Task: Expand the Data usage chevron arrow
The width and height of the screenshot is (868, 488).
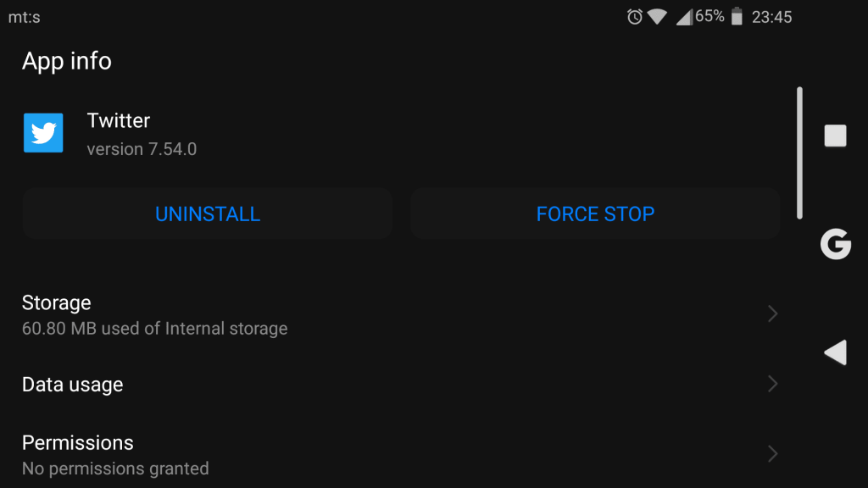Action: click(773, 384)
